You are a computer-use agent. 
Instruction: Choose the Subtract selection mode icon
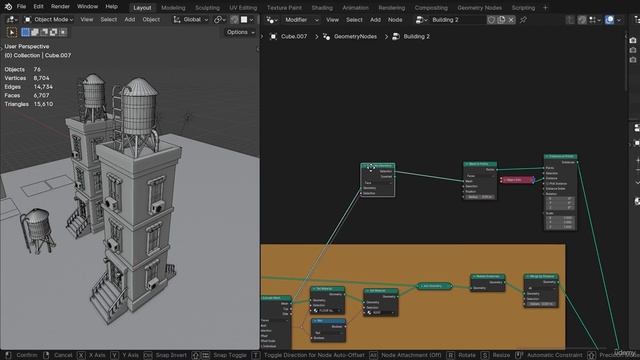[x=44, y=32]
